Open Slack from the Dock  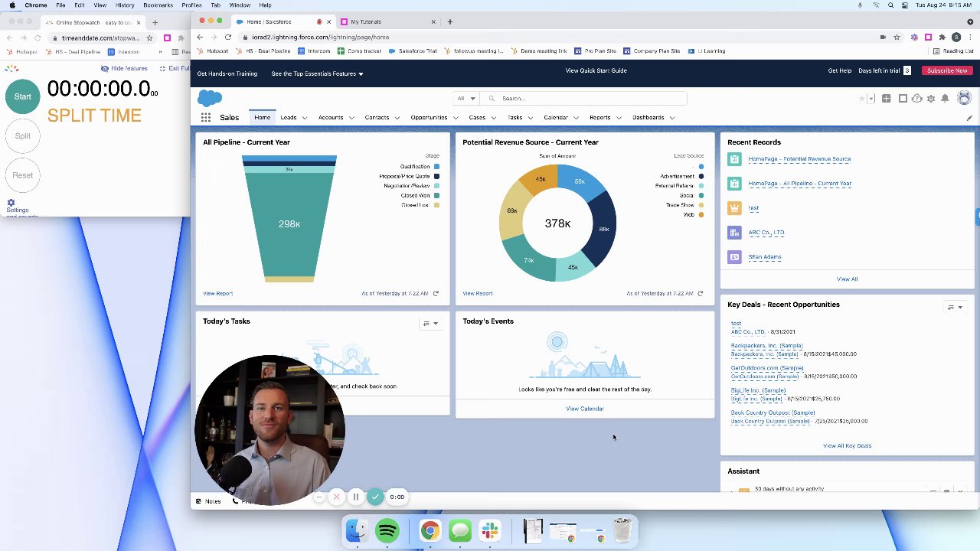coord(490,530)
